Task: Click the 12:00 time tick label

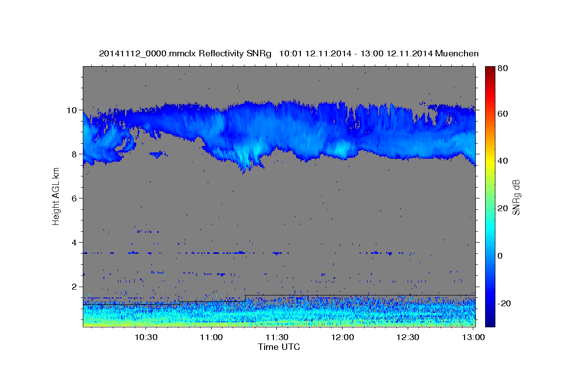Action: 343,337
